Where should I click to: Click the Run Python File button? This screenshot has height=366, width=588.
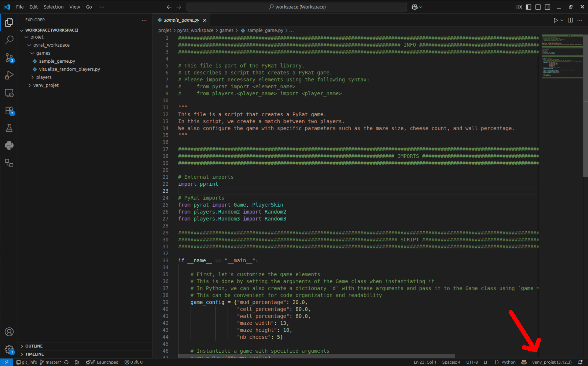click(555, 20)
